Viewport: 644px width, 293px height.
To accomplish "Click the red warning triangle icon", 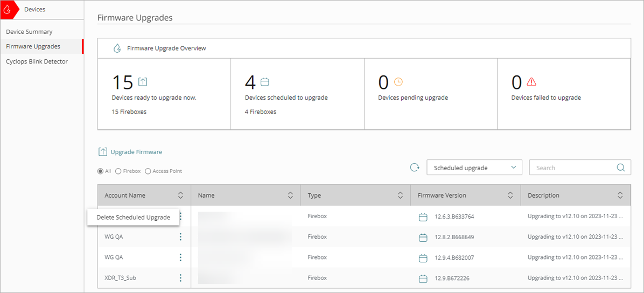I will coord(531,82).
